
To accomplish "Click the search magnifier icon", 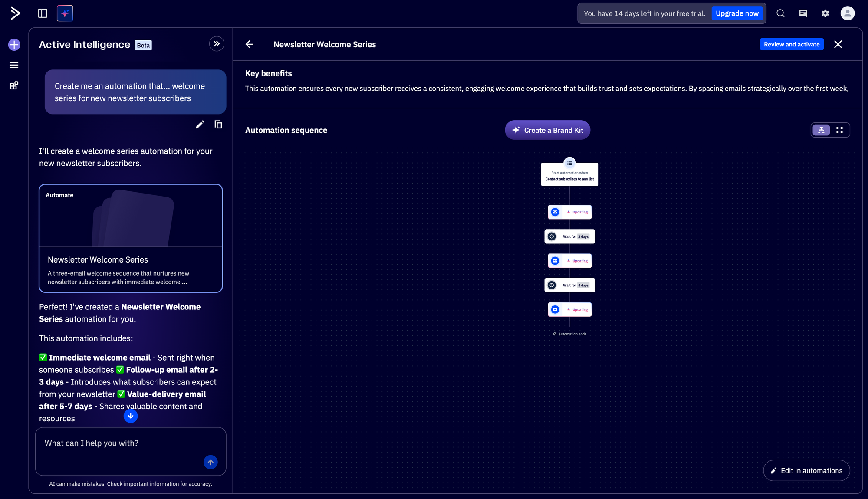I will [780, 13].
